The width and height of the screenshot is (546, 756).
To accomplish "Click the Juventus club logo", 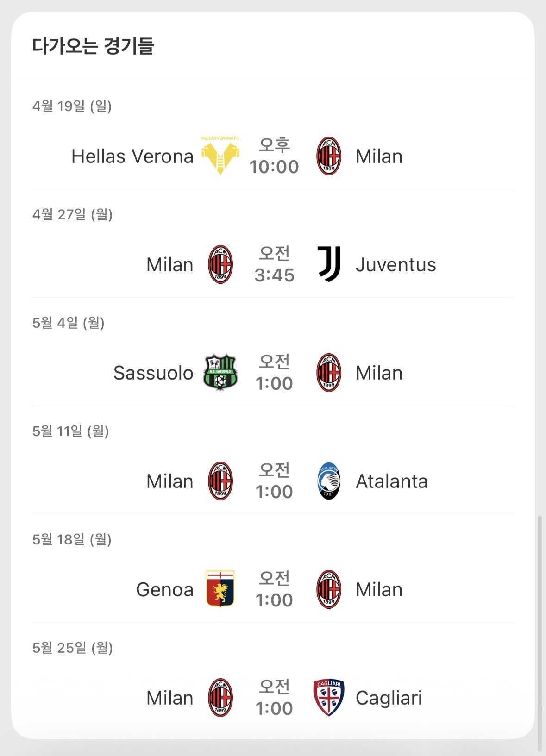I will 329,264.
